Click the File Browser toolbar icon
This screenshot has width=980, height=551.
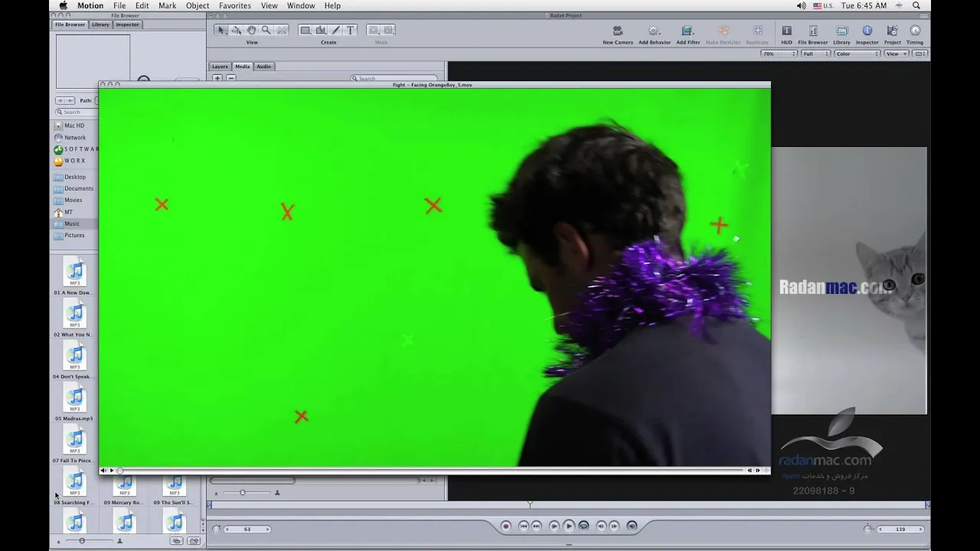pos(813,31)
